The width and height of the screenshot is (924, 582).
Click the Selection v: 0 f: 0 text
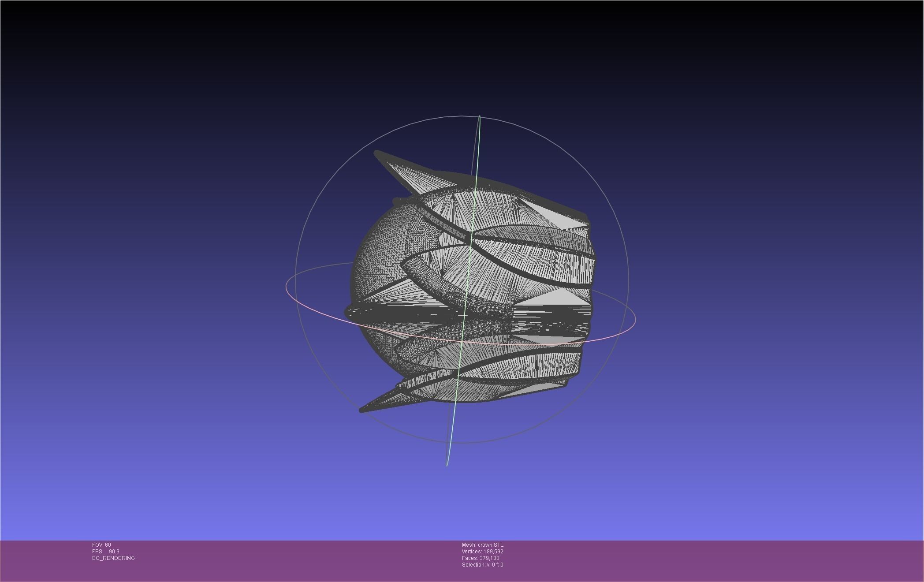click(482, 565)
